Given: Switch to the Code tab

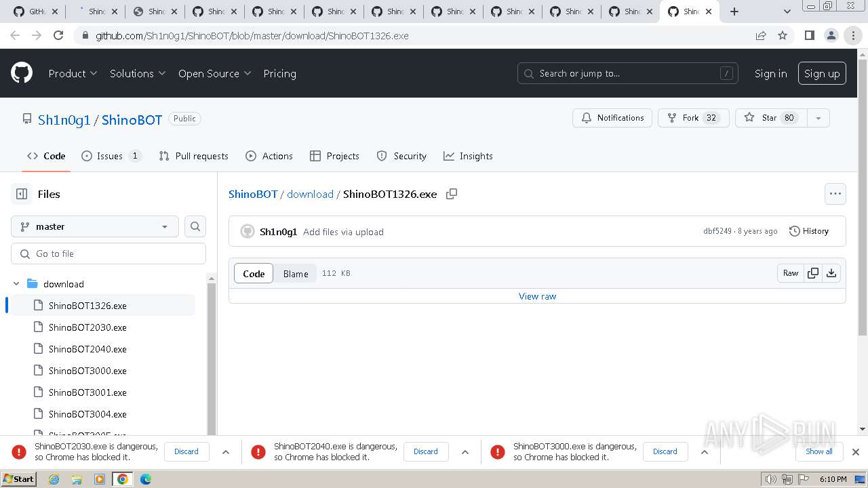Looking at the screenshot, I should [x=46, y=156].
